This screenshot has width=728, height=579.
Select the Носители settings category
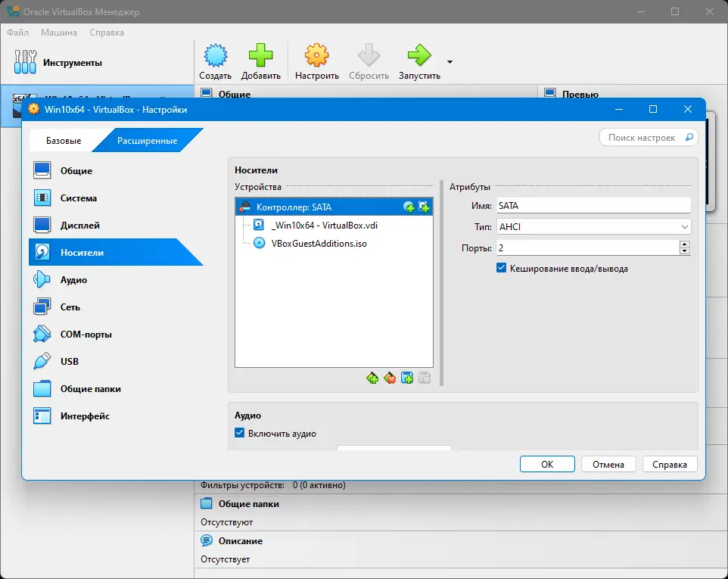click(116, 253)
